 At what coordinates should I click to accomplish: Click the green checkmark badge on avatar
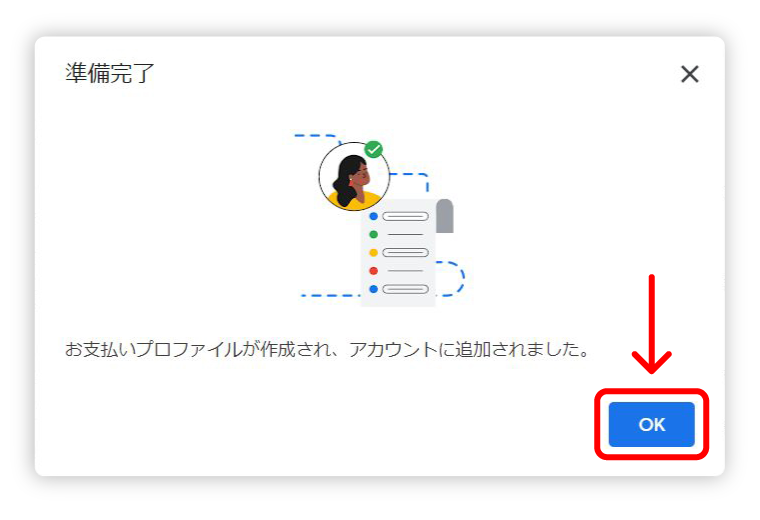tap(374, 149)
